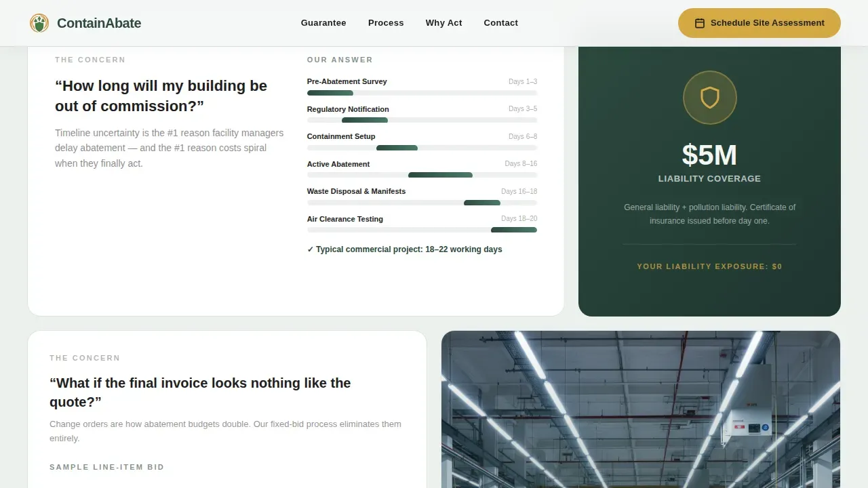Click the Active Abatement progress bar
The width and height of the screenshot is (868, 488).
(x=422, y=175)
